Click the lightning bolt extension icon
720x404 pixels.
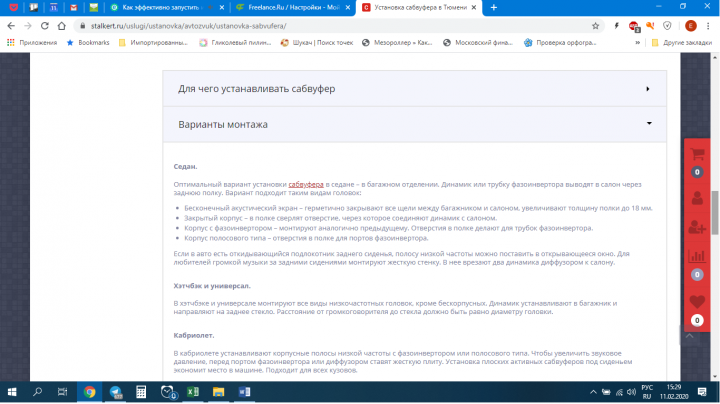(x=617, y=26)
